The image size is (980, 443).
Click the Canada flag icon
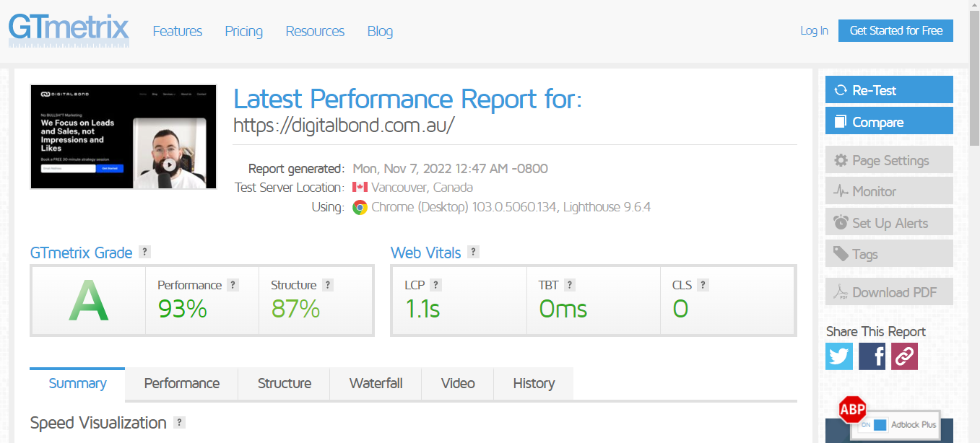(x=360, y=188)
